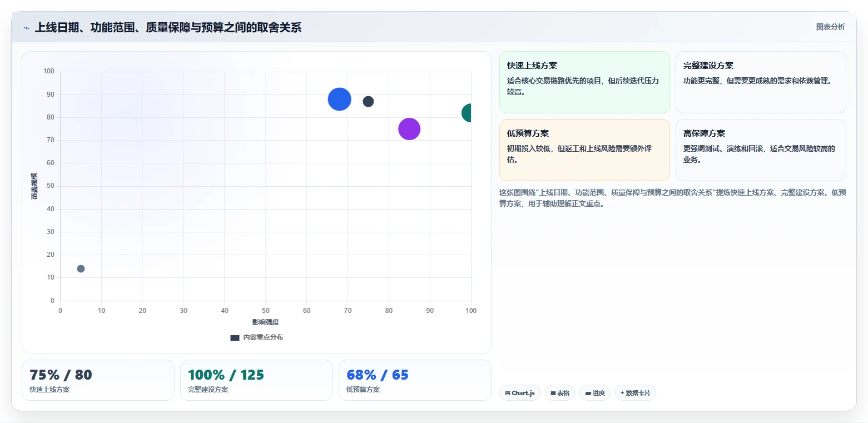Click the 影响强度 x-axis title
Screen dimensions: 868x423
tap(266, 322)
